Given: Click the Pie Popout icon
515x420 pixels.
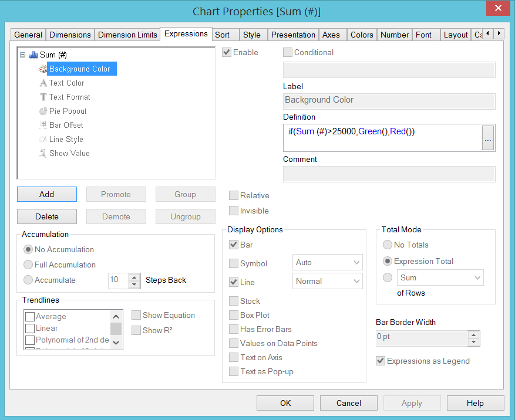Looking at the screenshot, I should 43,111.
